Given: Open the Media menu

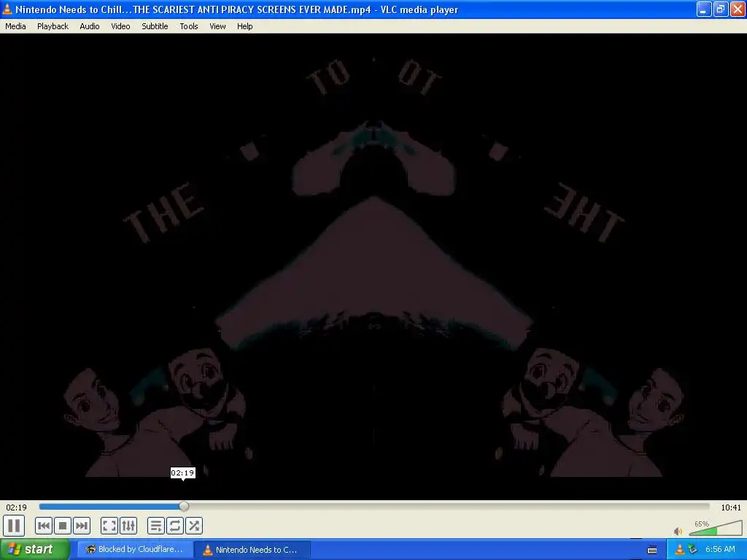Looking at the screenshot, I should [x=15, y=26].
